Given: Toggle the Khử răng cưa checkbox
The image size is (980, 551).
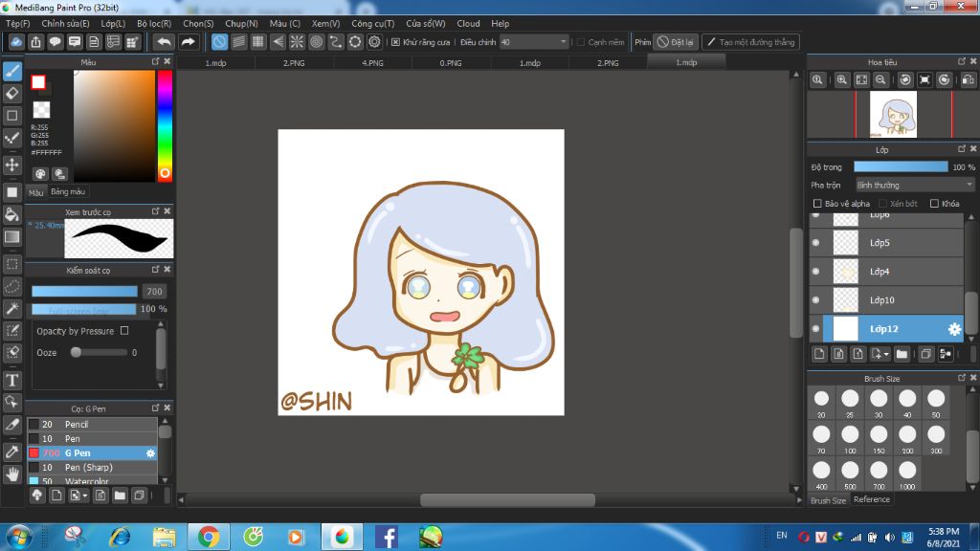Looking at the screenshot, I should [x=395, y=42].
